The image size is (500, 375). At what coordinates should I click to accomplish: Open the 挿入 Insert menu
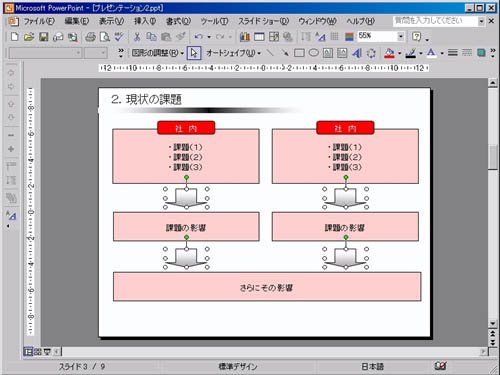[145, 21]
